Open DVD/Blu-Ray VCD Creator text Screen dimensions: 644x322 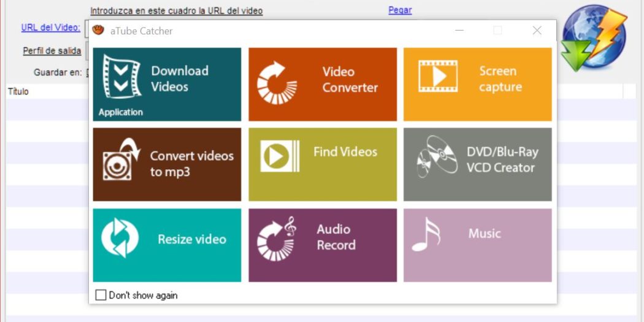(x=502, y=159)
